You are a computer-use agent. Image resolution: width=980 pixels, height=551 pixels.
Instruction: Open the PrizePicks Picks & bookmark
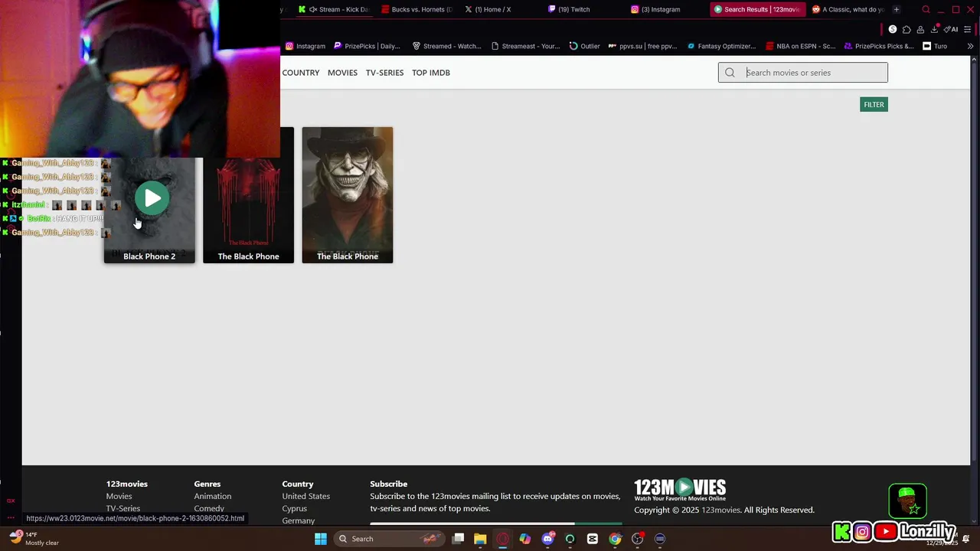[x=879, y=46]
